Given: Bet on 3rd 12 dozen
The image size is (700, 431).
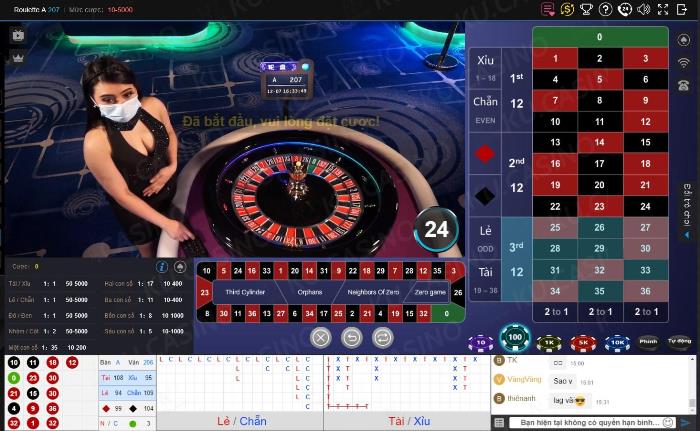Looking at the screenshot, I should pos(517,259).
